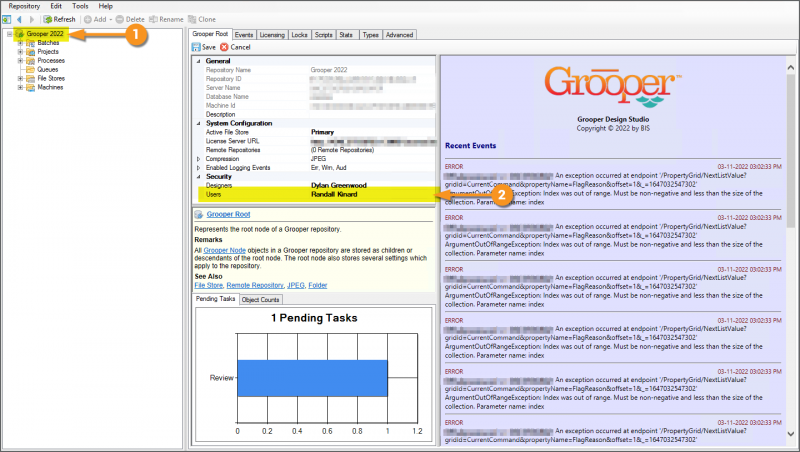The image size is (800, 452).
Task: Expand the Processes tree node
Action: point(20,61)
